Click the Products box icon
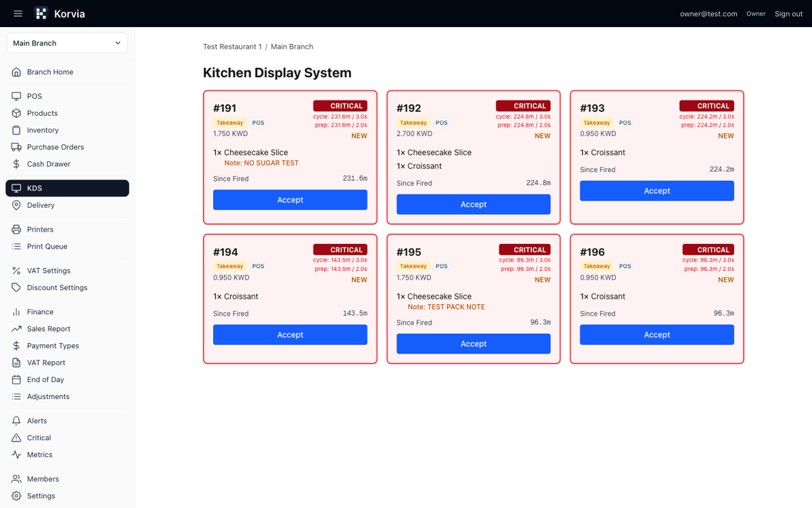Viewport: 812px width, 508px height. tap(16, 113)
